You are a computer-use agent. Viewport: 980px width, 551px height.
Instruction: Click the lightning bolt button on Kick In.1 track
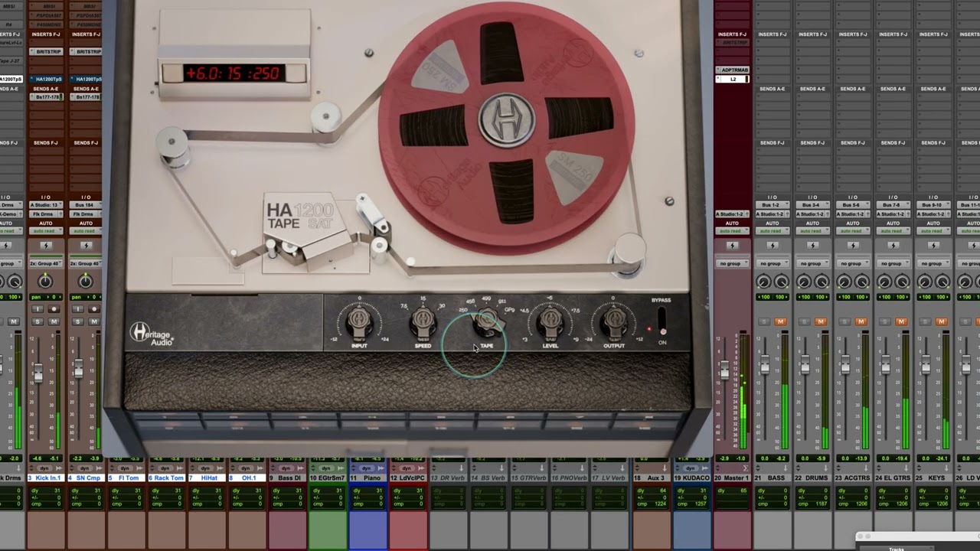tap(45, 246)
